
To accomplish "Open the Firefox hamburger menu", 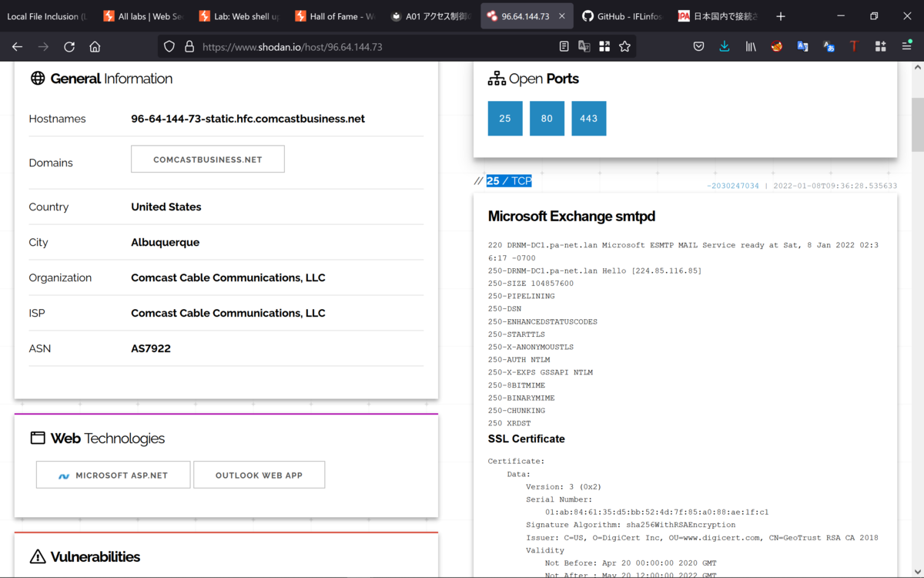I will click(x=906, y=47).
